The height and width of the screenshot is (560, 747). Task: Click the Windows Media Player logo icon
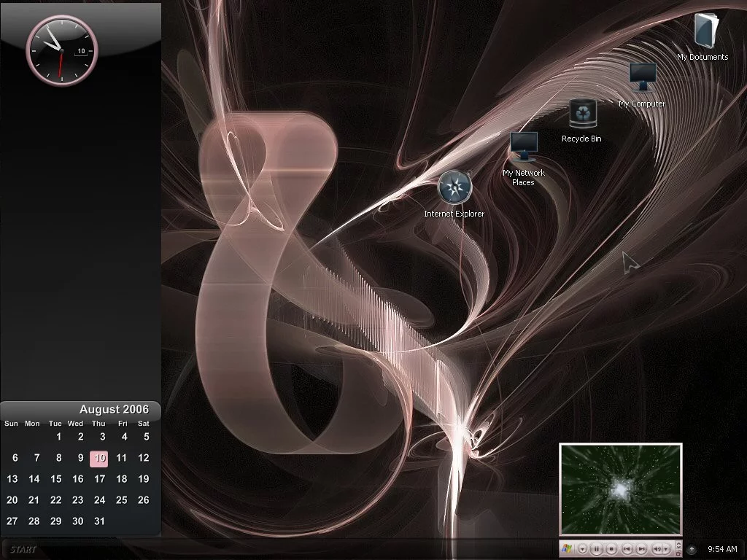pos(567,548)
